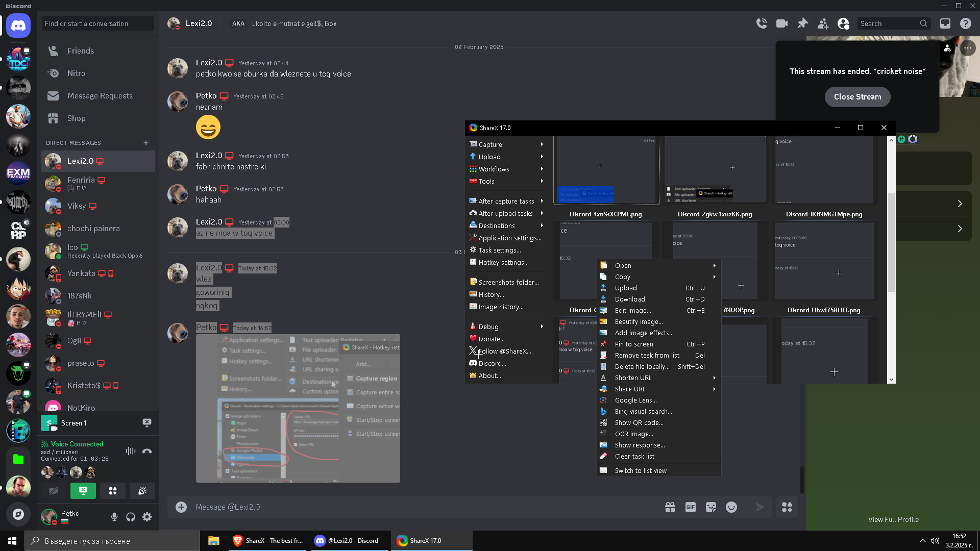
Task: Open Discord user settings gear
Action: point(147,517)
